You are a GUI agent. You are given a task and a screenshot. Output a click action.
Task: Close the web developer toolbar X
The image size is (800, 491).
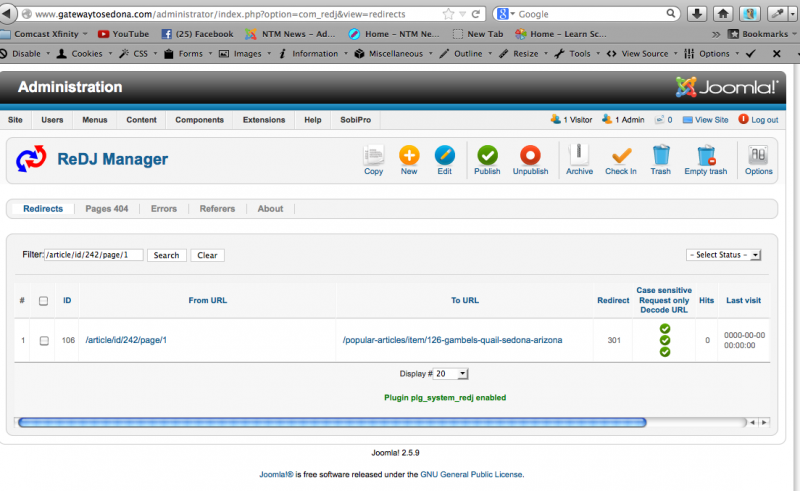coord(777,54)
